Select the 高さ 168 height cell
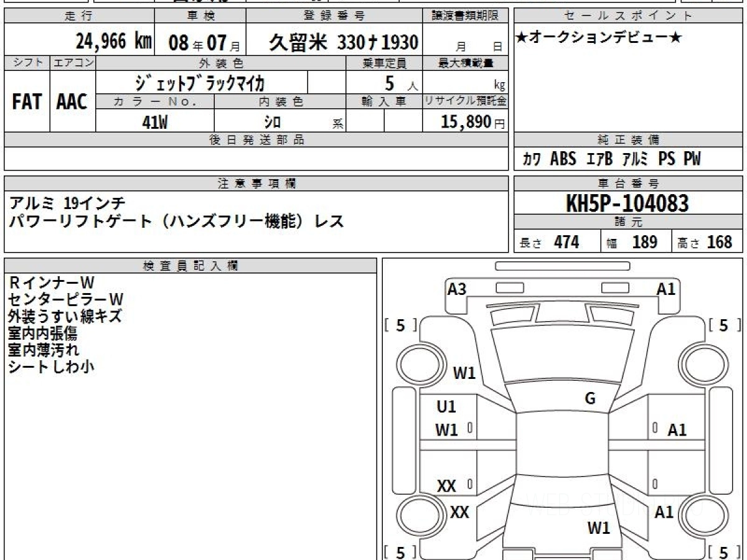 click(707, 242)
